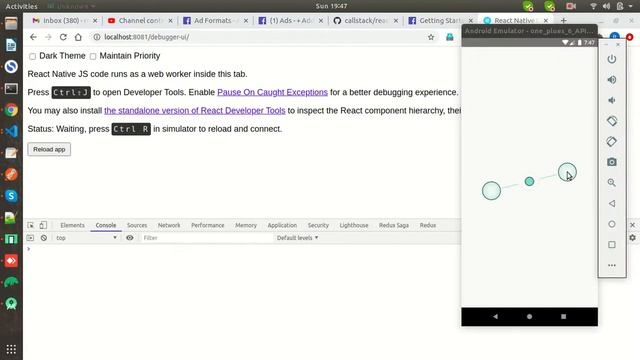This screenshot has height=360, width=640.
Task: Open Redux Saga tab
Action: pyautogui.click(x=393, y=225)
